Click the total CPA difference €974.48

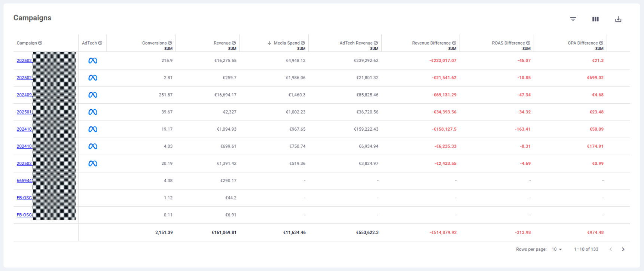[x=595, y=232]
